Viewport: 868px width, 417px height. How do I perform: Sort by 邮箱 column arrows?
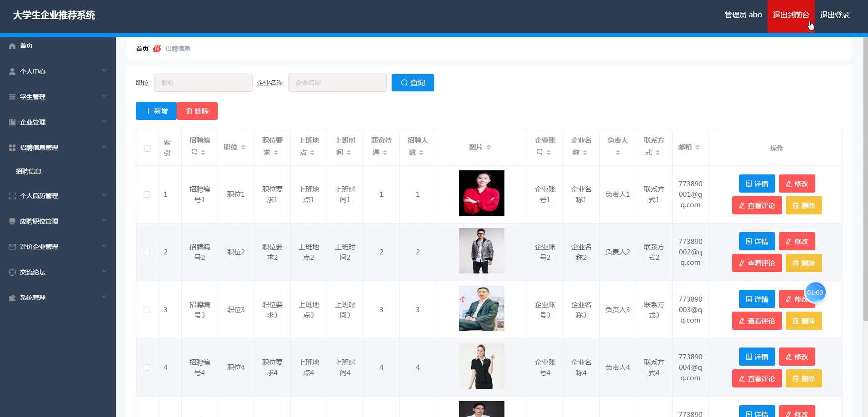coord(698,147)
